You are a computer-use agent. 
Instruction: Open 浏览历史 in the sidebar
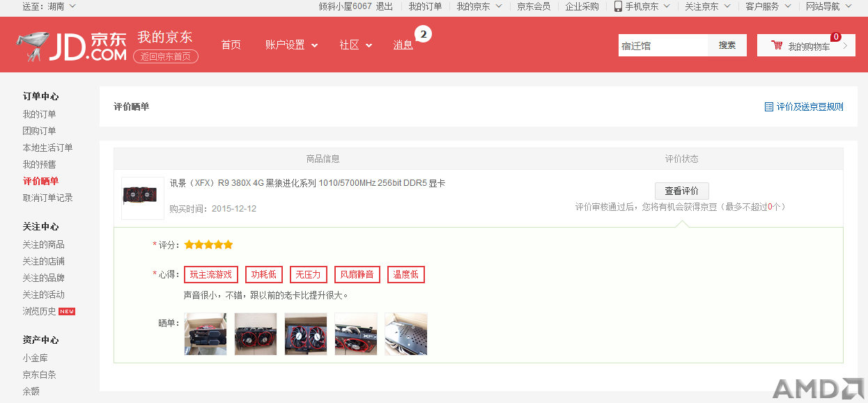click(x=39, y=311)
